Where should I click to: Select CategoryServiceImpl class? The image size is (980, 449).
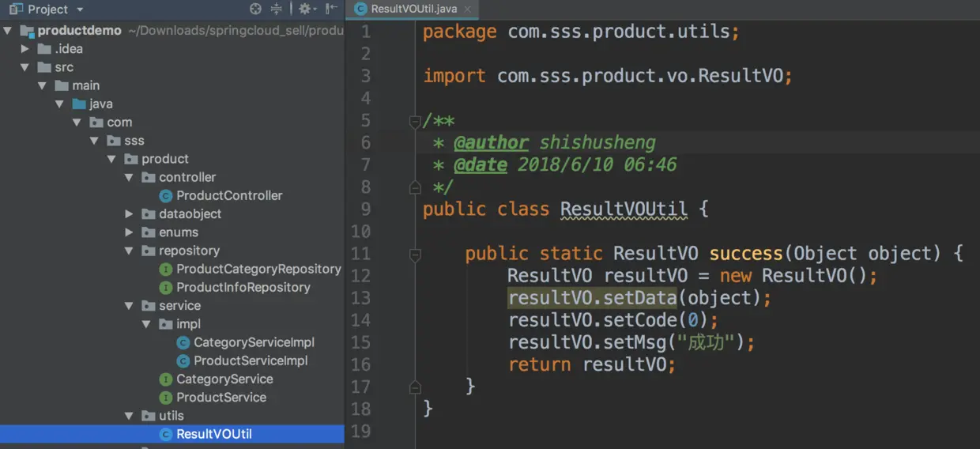coord(254,342)
